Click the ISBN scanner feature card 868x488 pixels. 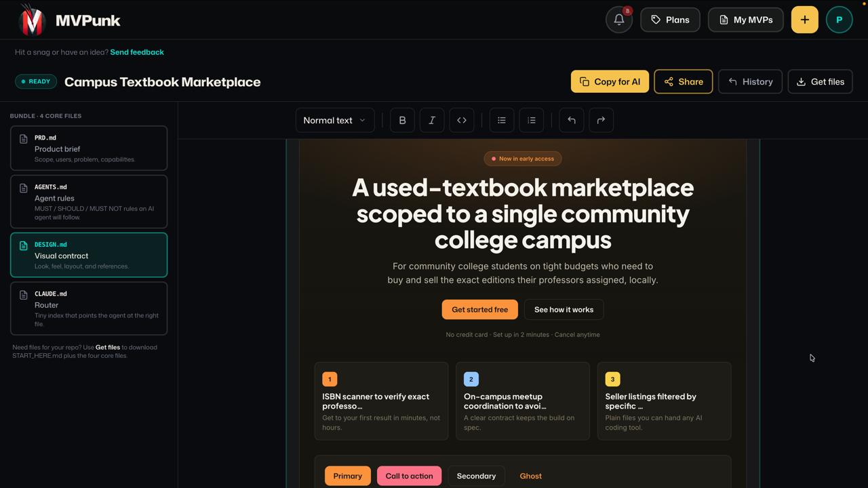tap(381, 401)
